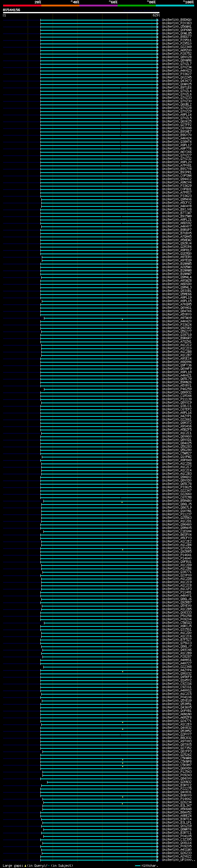
Task: Click UniRef100_Q2MIR4 entry
Action: pos(176,247)
